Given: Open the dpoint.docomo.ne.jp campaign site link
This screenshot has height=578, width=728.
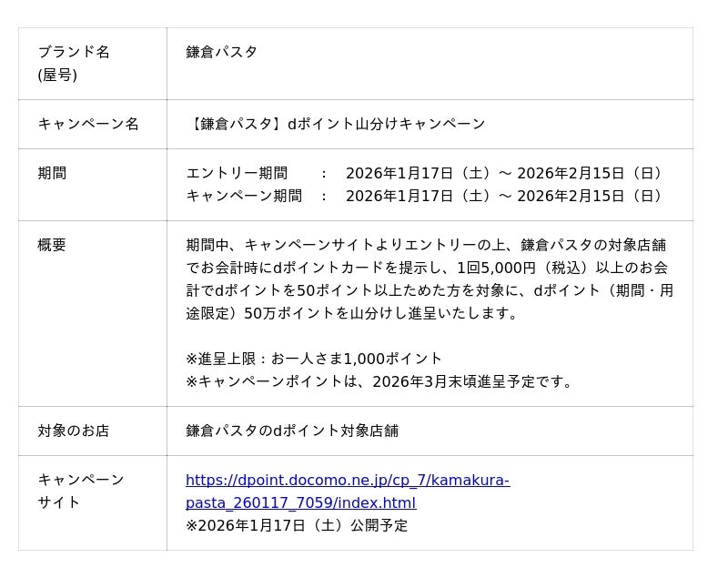Looking at the screenshot, I should tap(347, 481).
